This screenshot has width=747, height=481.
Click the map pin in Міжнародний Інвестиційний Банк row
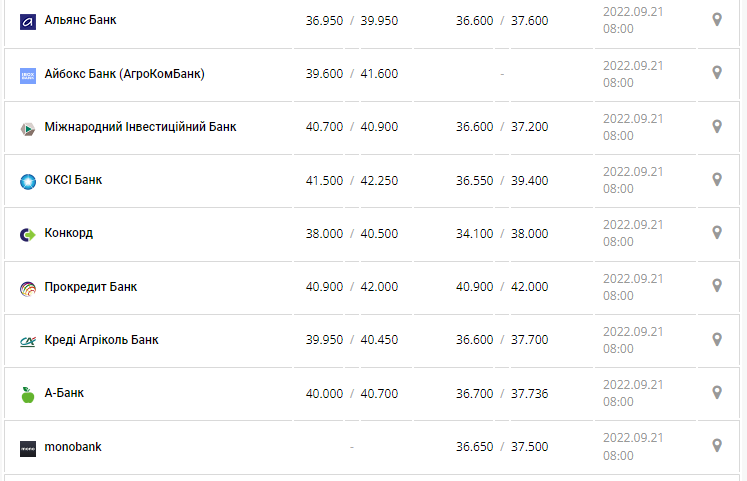pyautogui.click(x=716, y=127)
